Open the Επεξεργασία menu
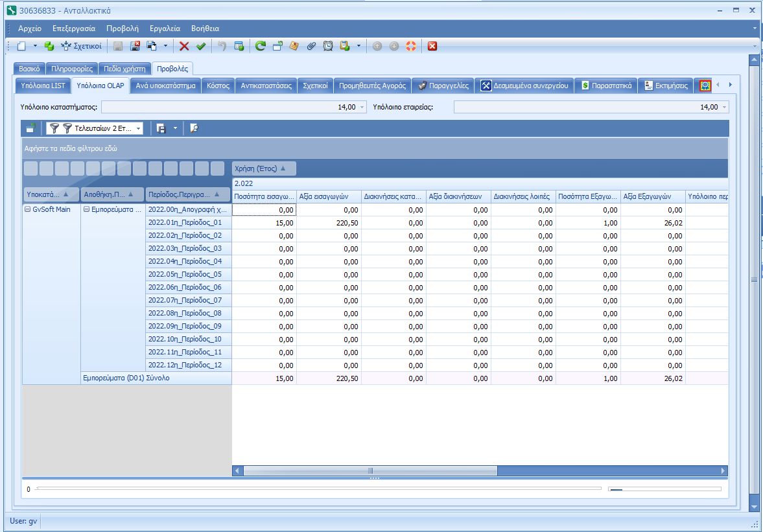The height and width of the screenshot is (532, 763). coord(74,29)
